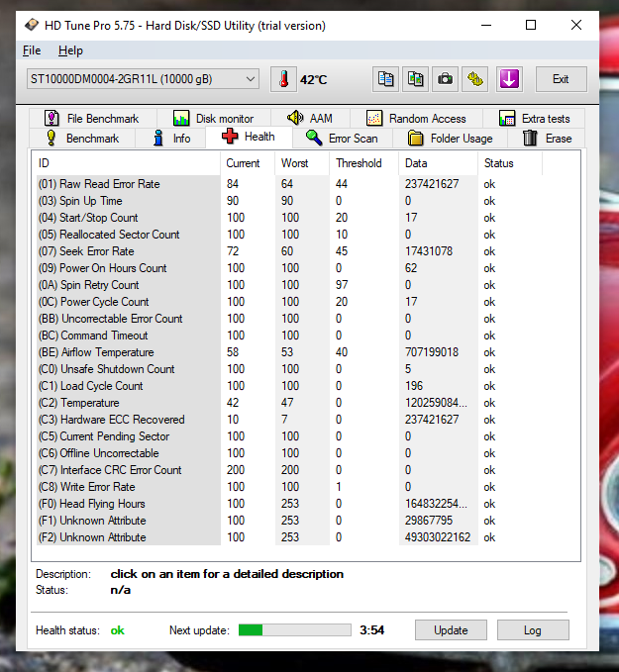The image size is (619, 672).
Task: Select the (03) Spin Up Time row
Action: tap(288, 201)
